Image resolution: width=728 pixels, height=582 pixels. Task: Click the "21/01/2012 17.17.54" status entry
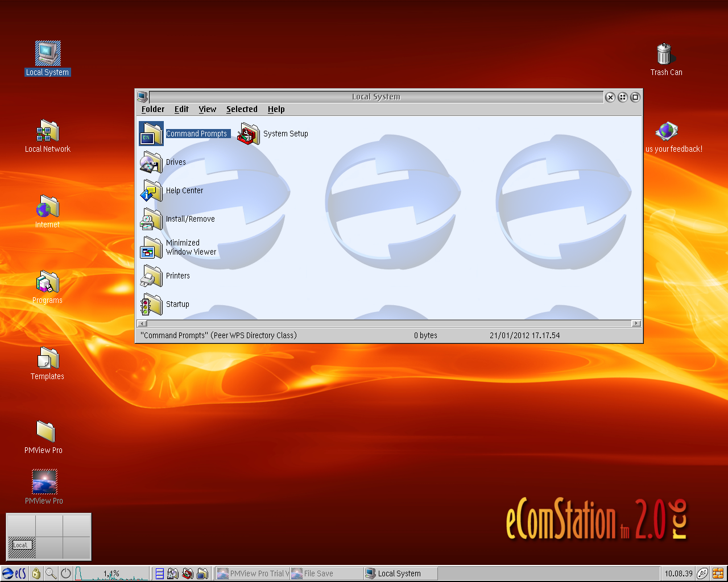point(524,335)
